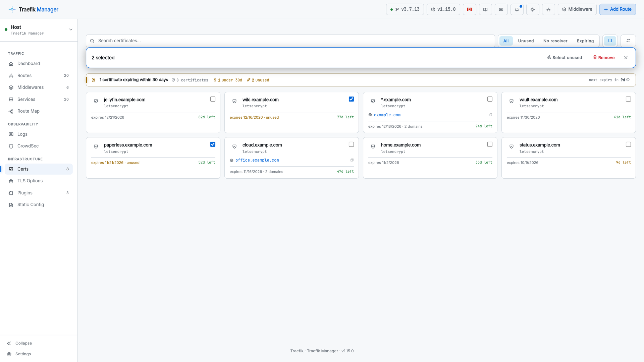The height and width of the screenshot is (362, 644).
Task: Expand the Host instance dropdown
Action: 39,30
